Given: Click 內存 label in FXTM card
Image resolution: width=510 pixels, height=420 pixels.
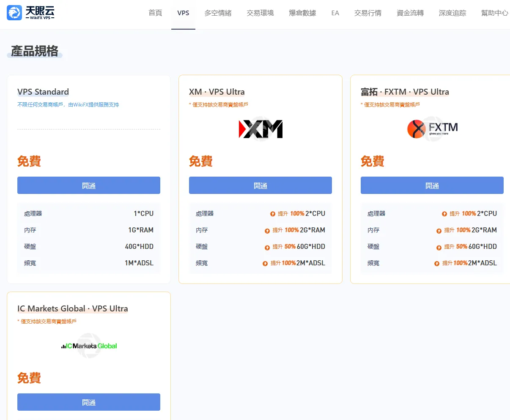Looking at the screenshot, I should (373, 230).
